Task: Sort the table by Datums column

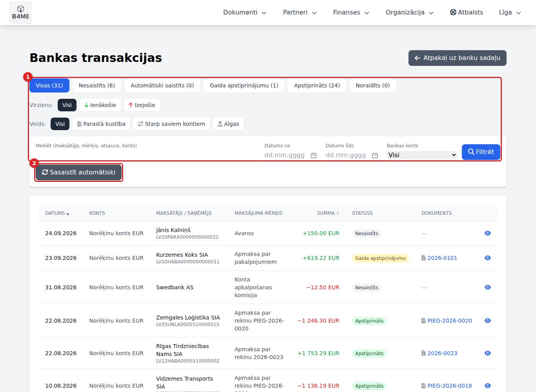Action: coord(57,213)
